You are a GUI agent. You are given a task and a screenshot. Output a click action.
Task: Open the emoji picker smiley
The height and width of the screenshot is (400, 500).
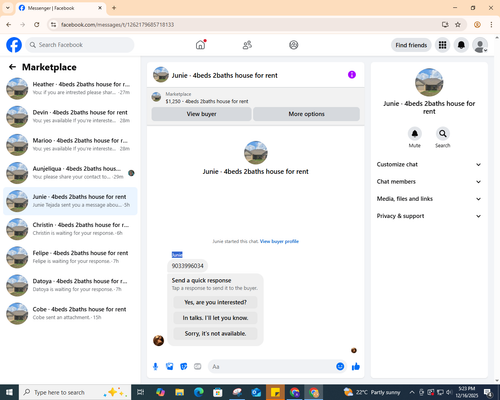(x=340, y=367)
